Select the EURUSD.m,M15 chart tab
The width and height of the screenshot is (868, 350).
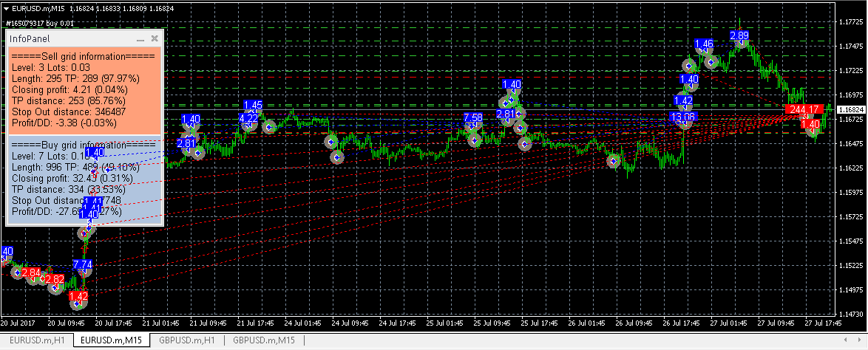(112, 340)
